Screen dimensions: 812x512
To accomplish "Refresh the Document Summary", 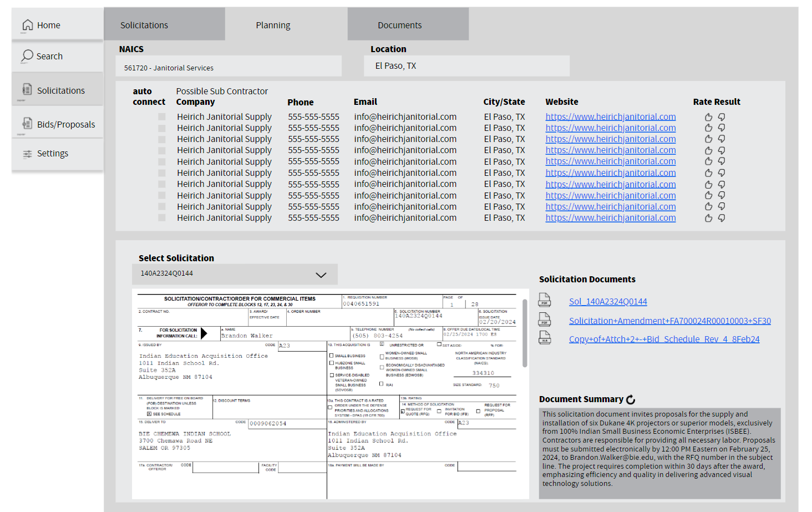I will tap(631, 399).
